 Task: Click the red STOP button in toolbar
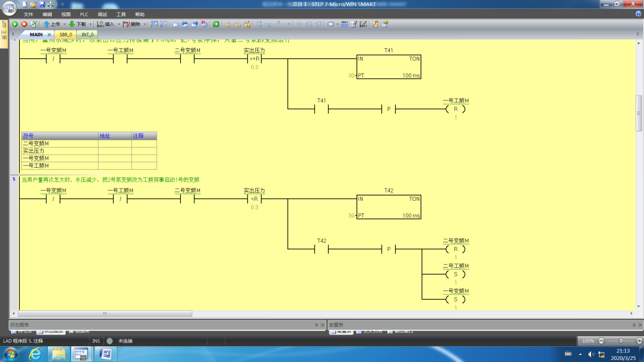(24, 24)
